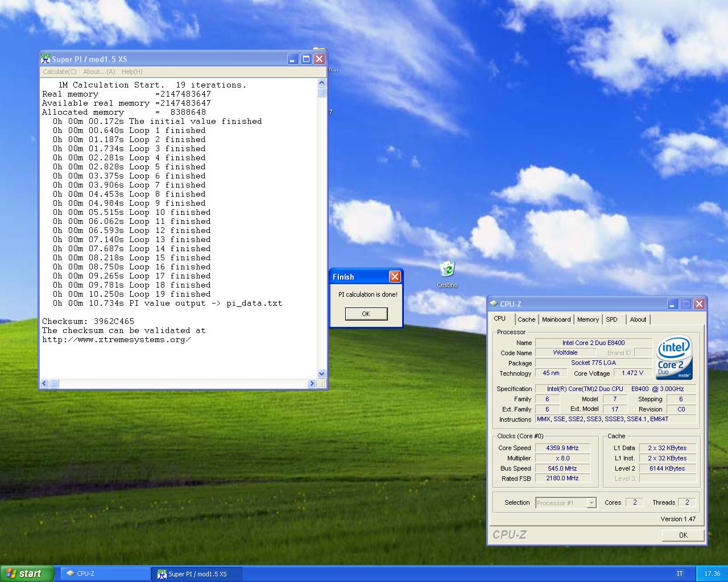Click the Revision C0 value

[x=681, y=409]
